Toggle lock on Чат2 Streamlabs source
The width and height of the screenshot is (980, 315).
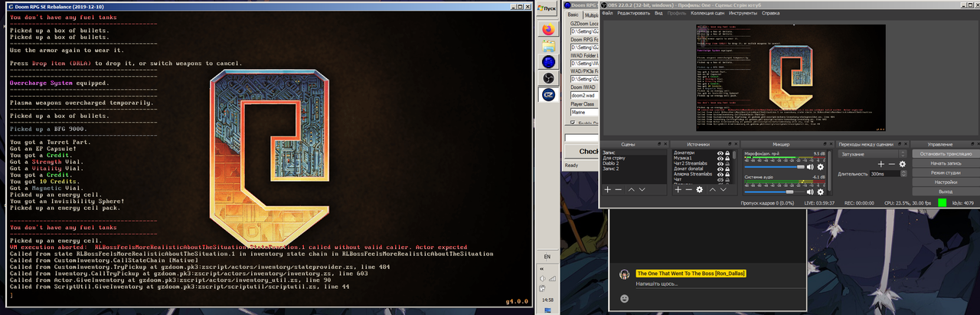point(727,164)
